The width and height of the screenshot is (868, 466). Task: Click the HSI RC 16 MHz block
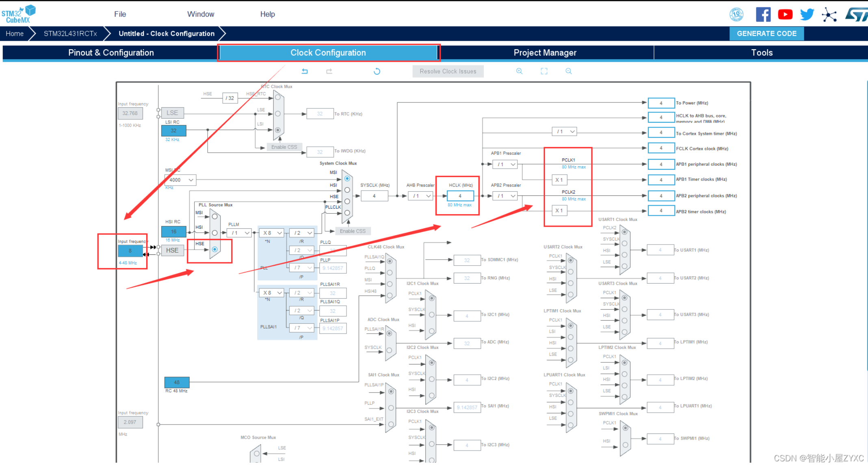point(173,231)
